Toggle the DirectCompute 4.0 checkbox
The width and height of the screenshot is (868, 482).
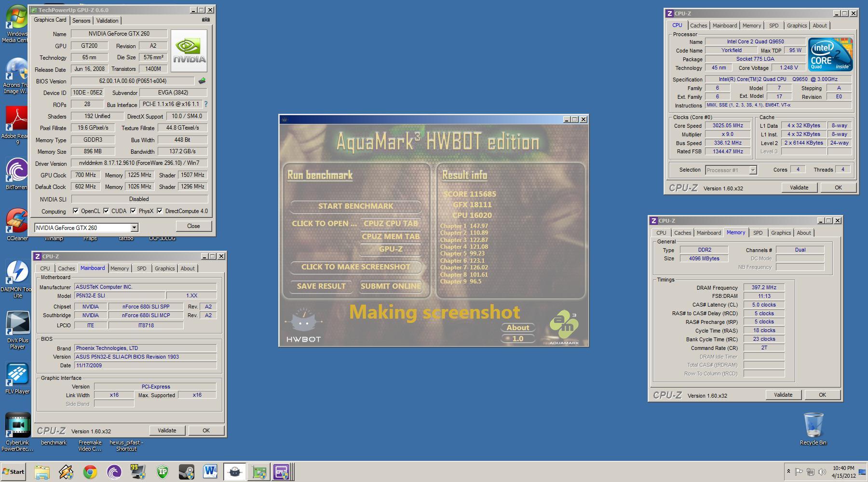tap(160, 211)
